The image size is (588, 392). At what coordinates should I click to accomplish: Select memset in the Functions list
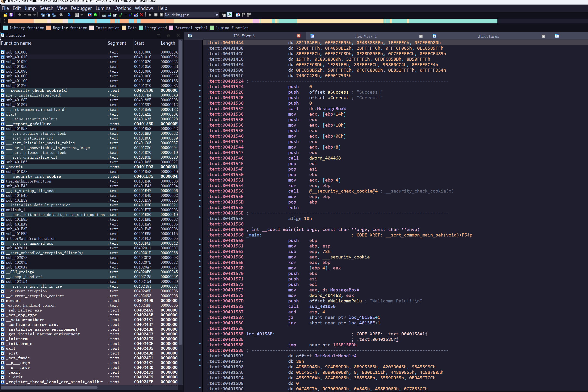coord(89,301)
